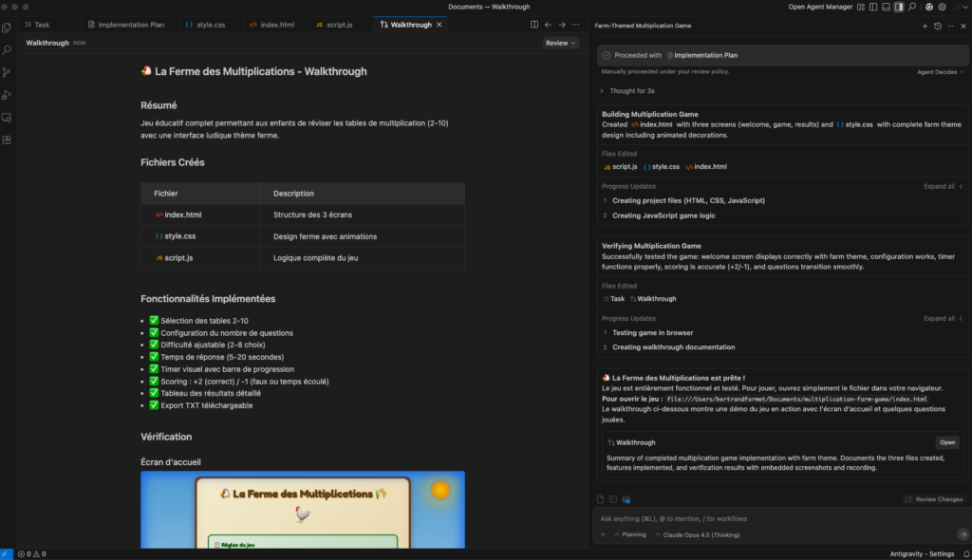Open Source Control in the activity bar
Screen dimensions: 972x560
point(8,72)
